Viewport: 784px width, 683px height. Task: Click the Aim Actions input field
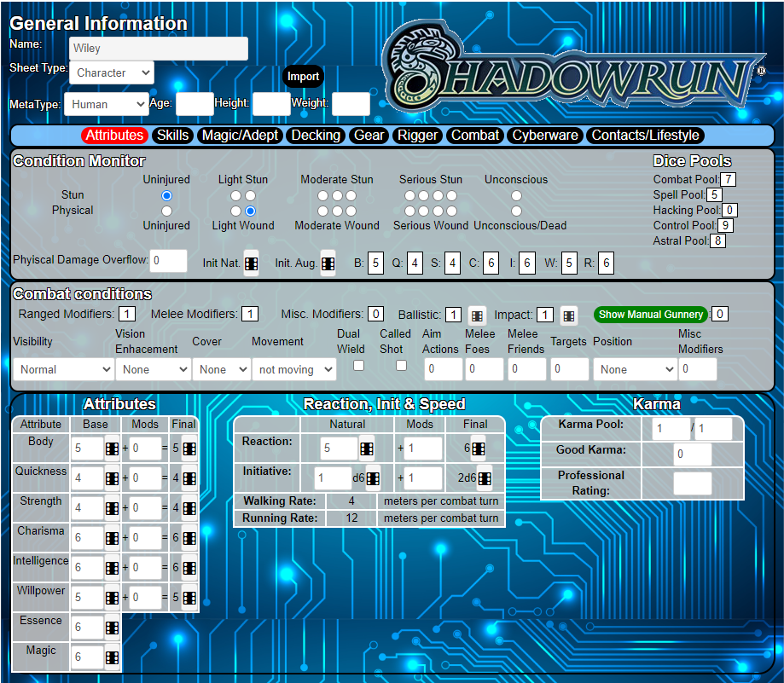(x=444, y=370)
